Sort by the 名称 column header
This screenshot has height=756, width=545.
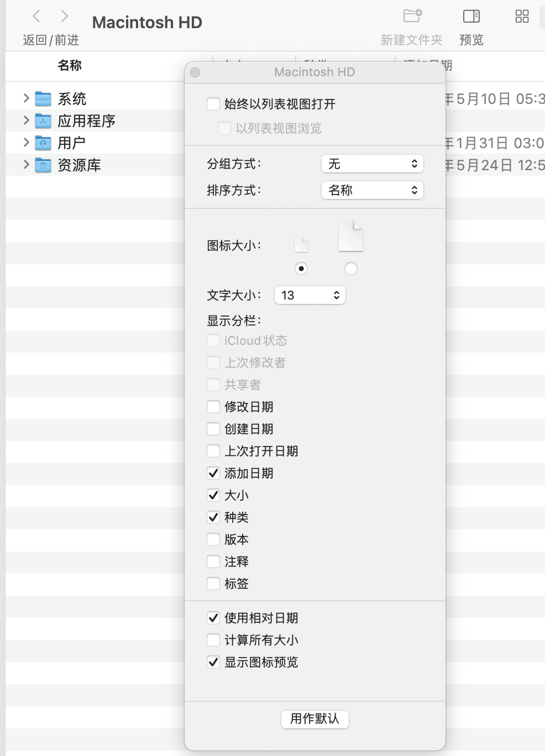coord(70,66)
